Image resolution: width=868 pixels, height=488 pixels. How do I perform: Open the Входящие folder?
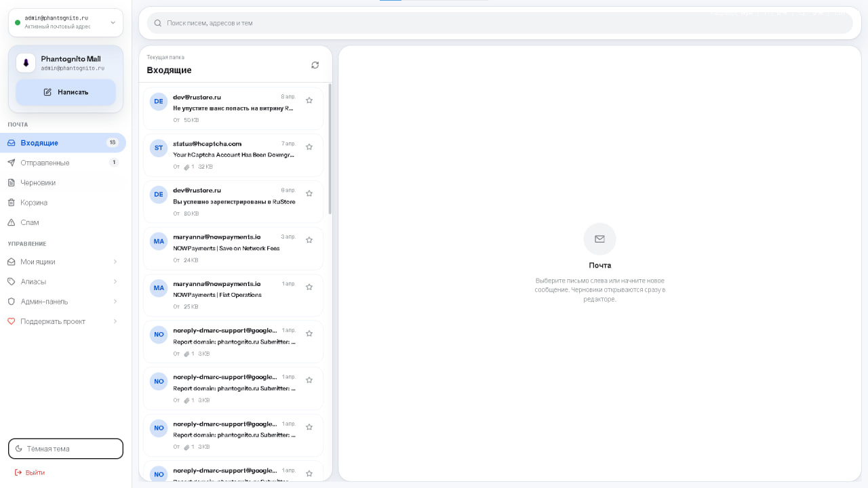click(63, 143)
